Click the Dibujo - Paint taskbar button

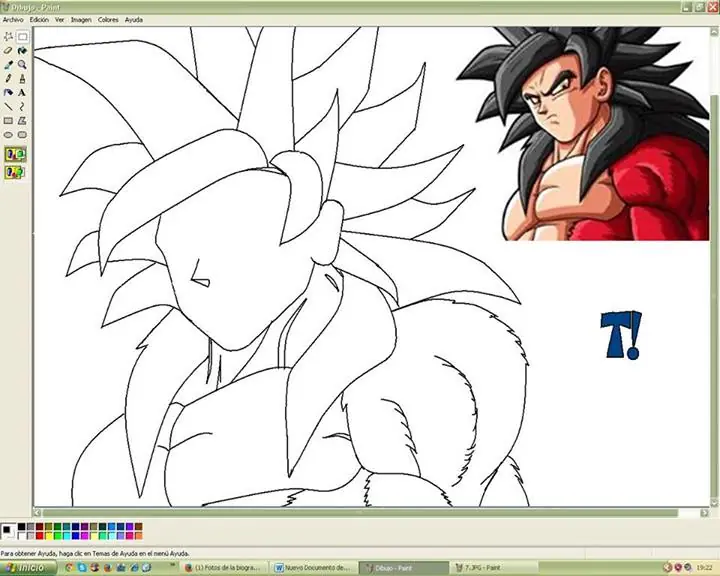pos(404,568)
